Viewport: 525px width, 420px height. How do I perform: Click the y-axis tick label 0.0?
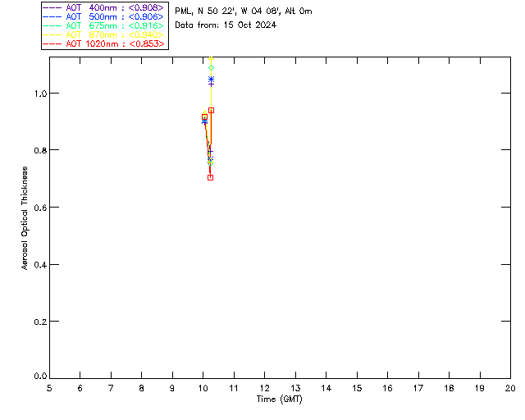(40, 377)
